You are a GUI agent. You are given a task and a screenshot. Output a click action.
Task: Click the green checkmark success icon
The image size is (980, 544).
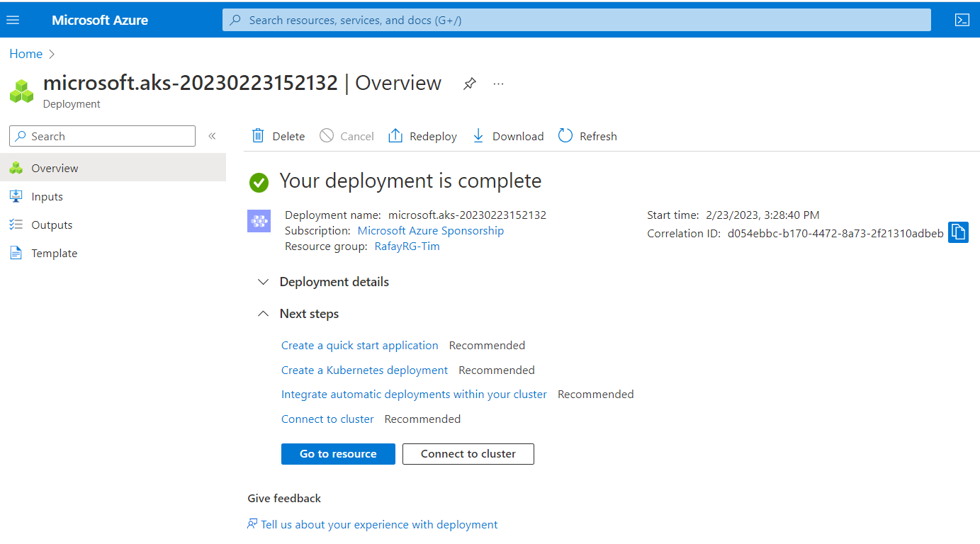[259, 182]
